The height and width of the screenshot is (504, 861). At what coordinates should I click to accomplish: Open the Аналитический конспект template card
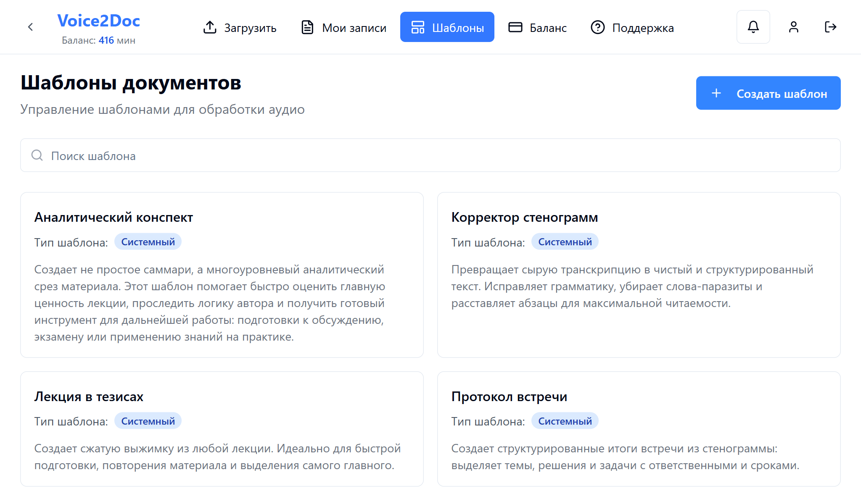pyautogui.click(x=222, y=275)
